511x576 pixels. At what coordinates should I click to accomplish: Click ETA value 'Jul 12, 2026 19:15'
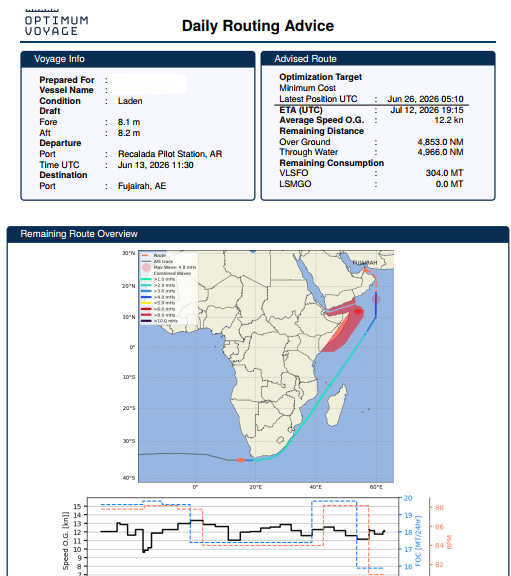[x=427, y=110]
